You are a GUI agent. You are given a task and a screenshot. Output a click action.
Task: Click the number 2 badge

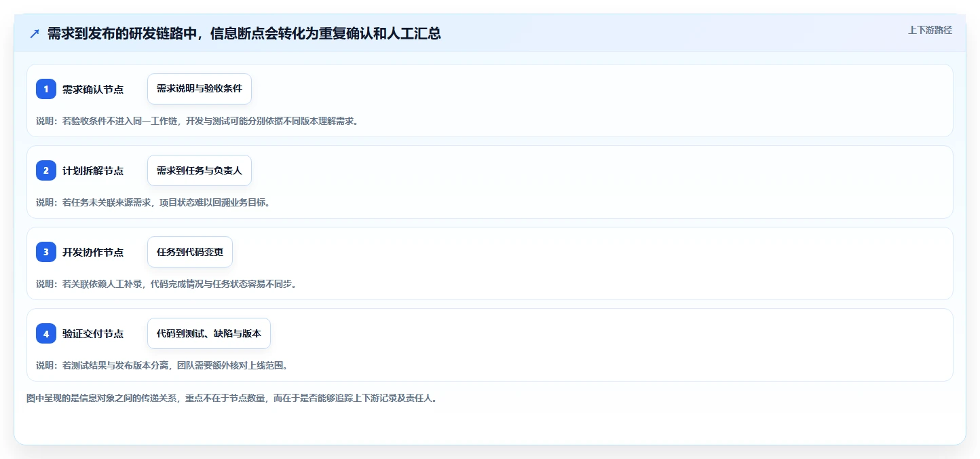[x=46, y=170]
